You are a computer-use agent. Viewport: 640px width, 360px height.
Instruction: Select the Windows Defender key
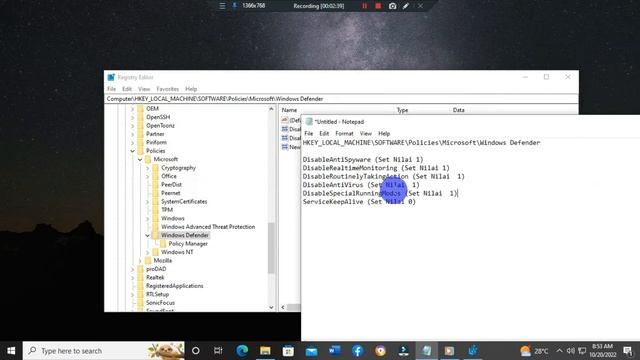click(x=184, y=235)
